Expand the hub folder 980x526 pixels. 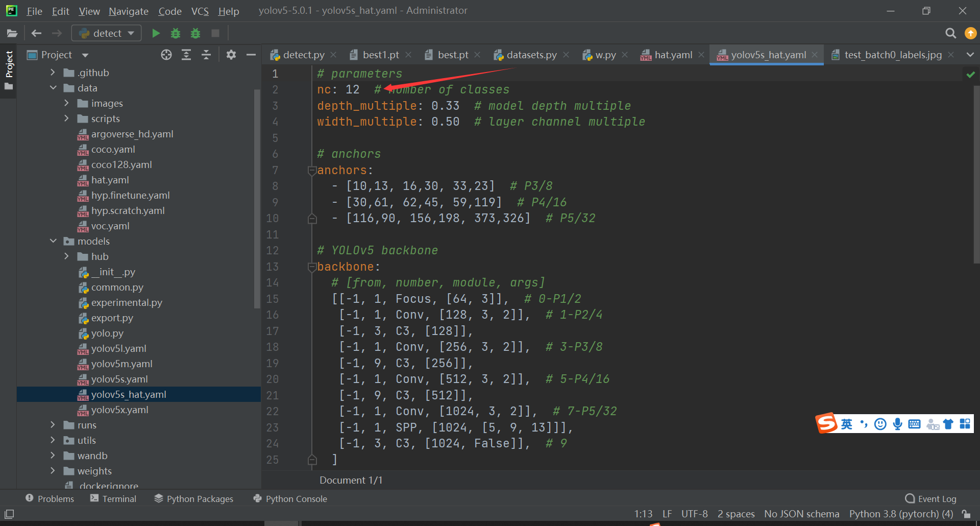coord(66,256)
